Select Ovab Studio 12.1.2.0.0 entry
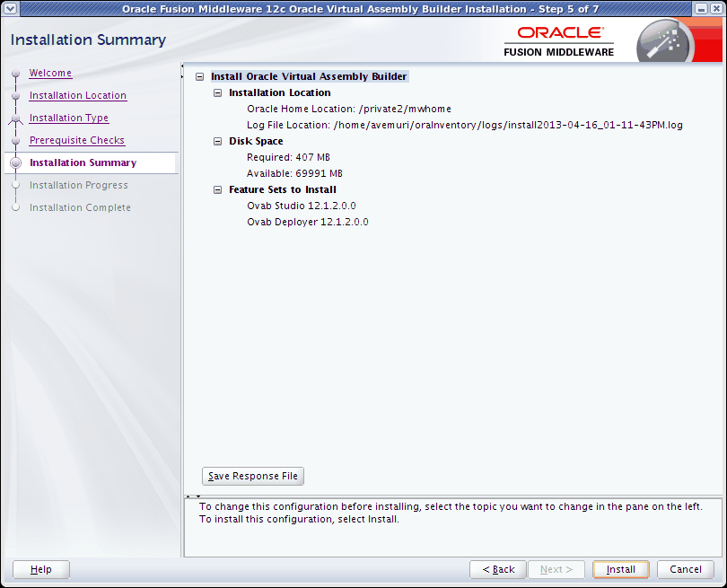727x588 pixels. [302, 206]
